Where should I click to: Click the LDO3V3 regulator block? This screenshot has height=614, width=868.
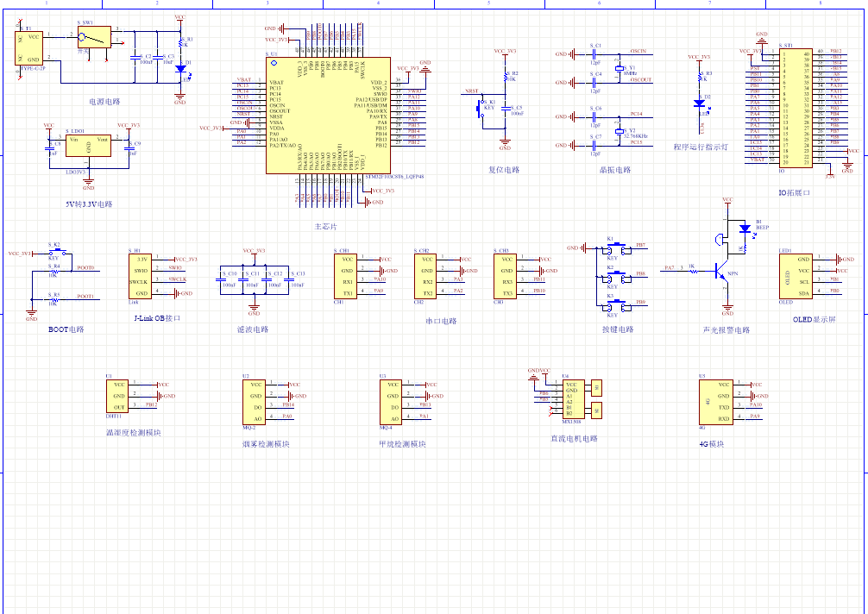(88, 144)
